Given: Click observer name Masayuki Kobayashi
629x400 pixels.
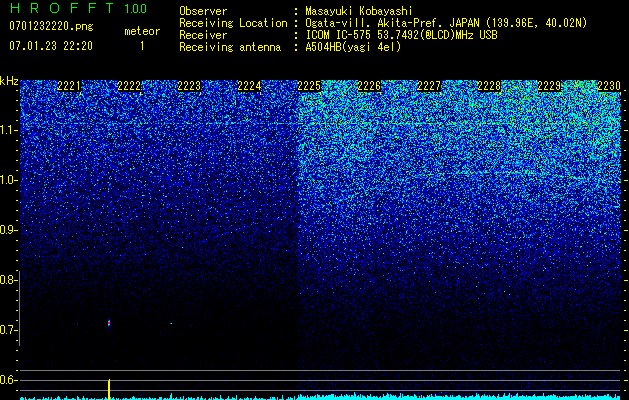Looking at the screenshot, I should click(359, 11).
